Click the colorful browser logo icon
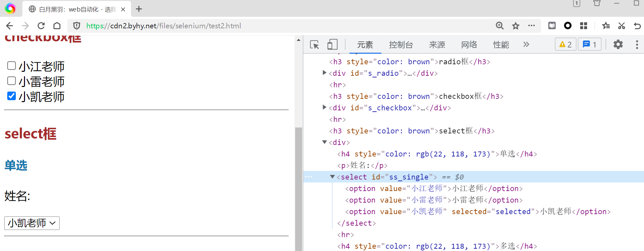This screenshot has height=251, width=644. click(x=10, y=8)
